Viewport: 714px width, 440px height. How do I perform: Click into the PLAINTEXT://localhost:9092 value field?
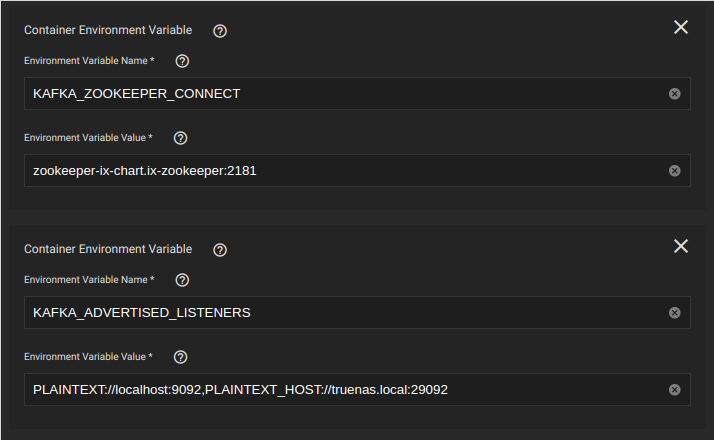point(357,390)
